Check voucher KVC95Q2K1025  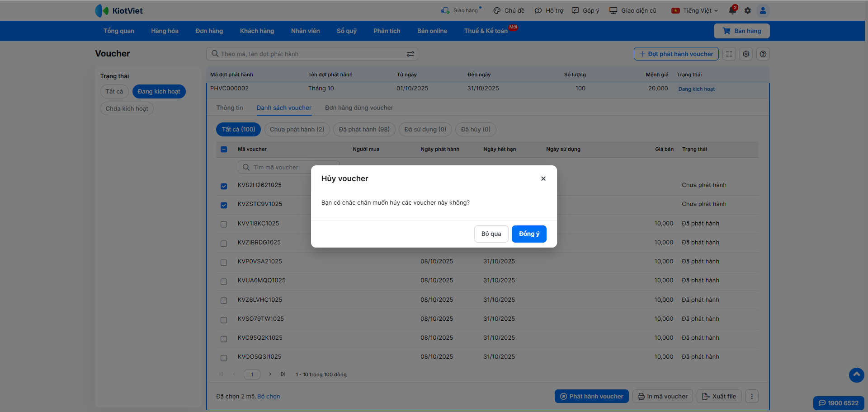pyautogui.click(x=224, y=338)
